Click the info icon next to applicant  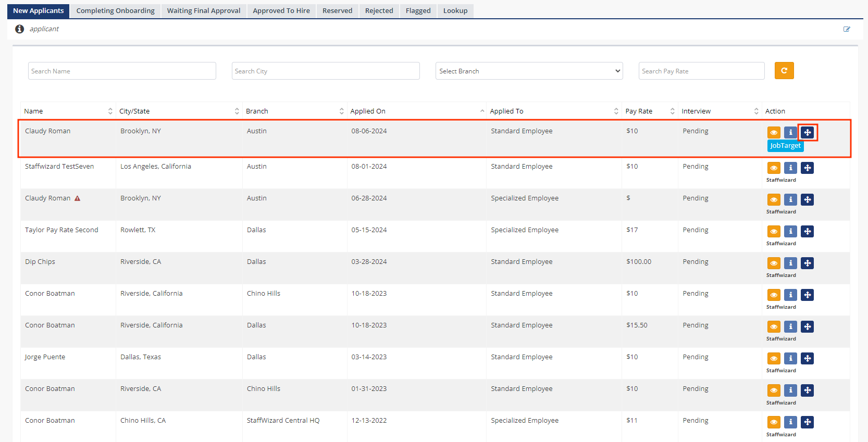[19, 29]
